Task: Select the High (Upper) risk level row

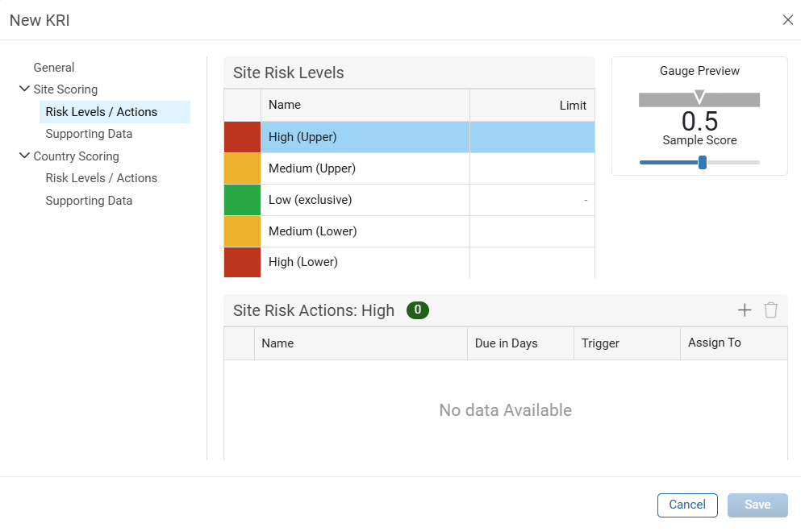Action: [409, 137]
